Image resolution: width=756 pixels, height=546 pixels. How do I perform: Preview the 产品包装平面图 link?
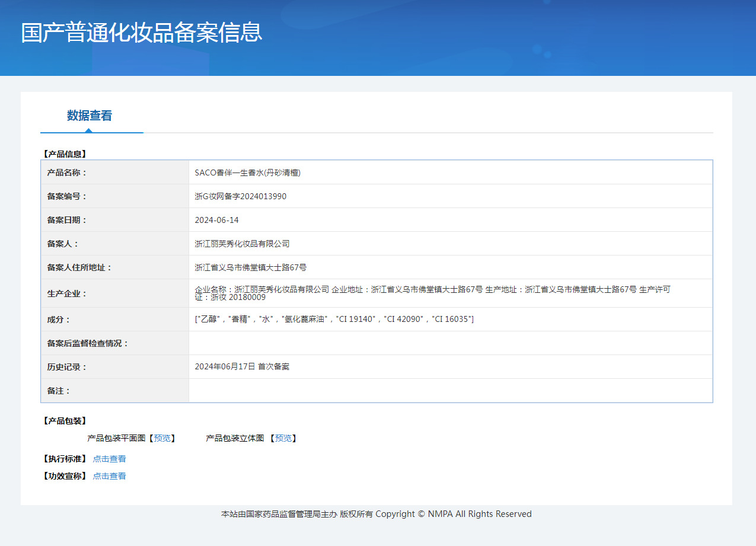162,438
